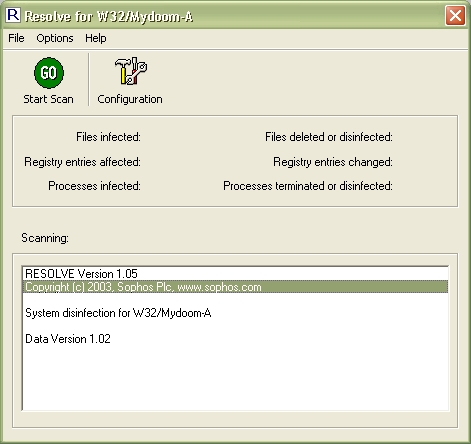Select the 'Data Version 1.02' line
Screen dimensions: 471x444
click(235, 339)
